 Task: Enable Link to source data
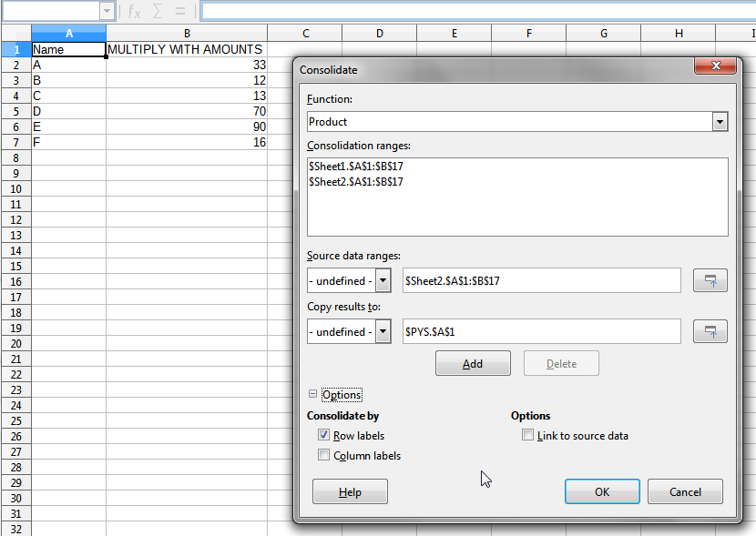[x=527, y=434]
